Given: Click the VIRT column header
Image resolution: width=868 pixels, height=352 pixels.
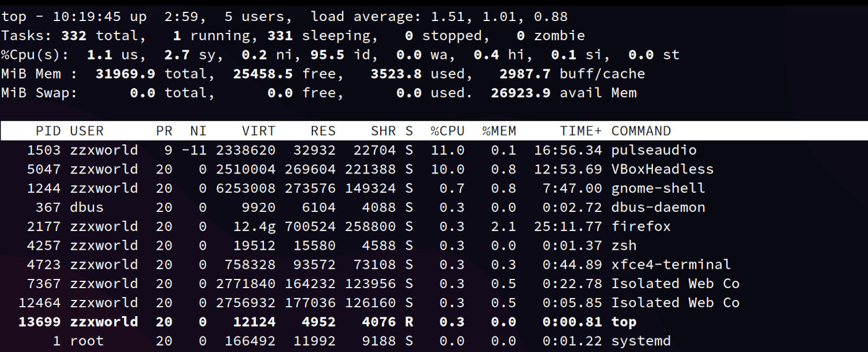Looking at the screenshot, I should (258, 131).
